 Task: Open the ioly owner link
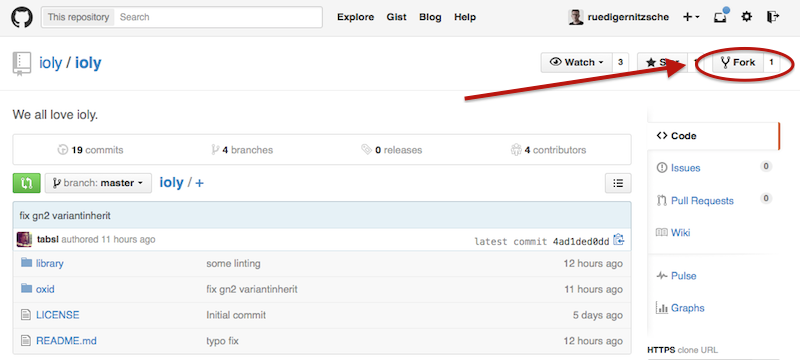pos(51,63)
